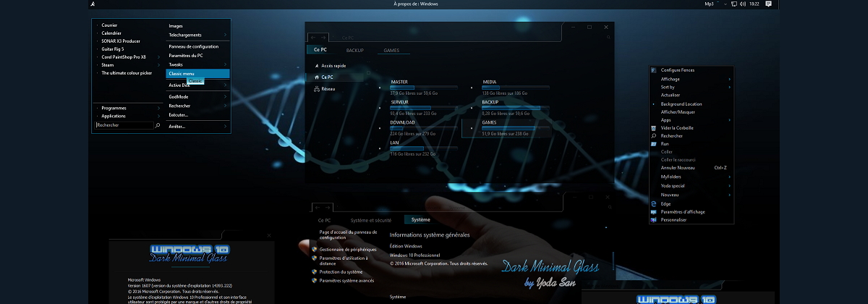Select the highlighted Classic menu entry
This screenshot has height=304, width=868.
(197, 74)
